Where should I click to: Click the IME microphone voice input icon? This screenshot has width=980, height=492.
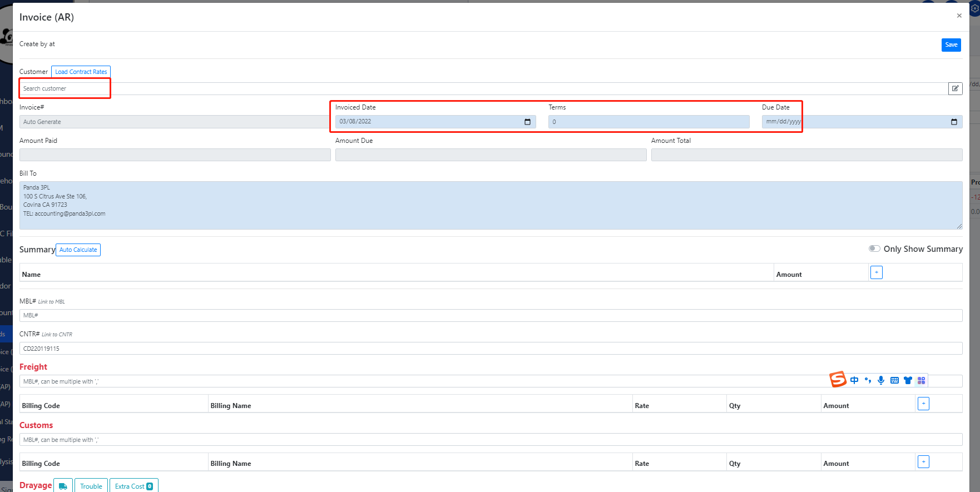pos(881,380)
